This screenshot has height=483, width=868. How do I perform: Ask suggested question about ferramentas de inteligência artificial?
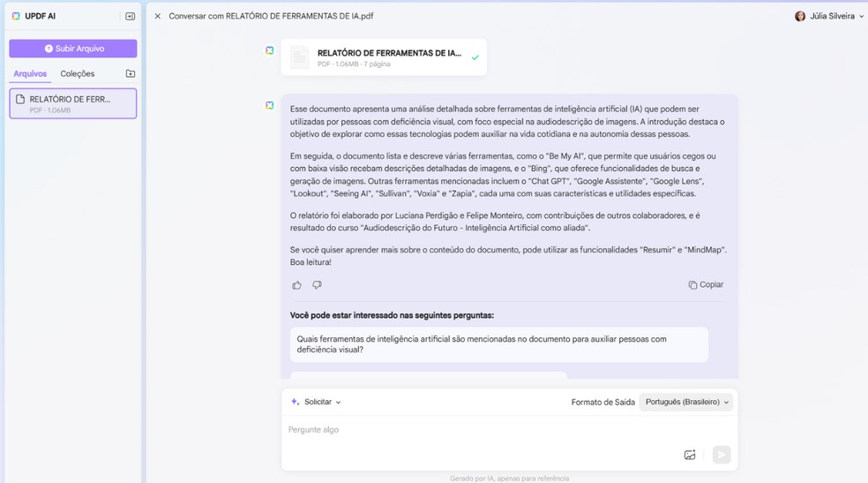pos(498,344)
